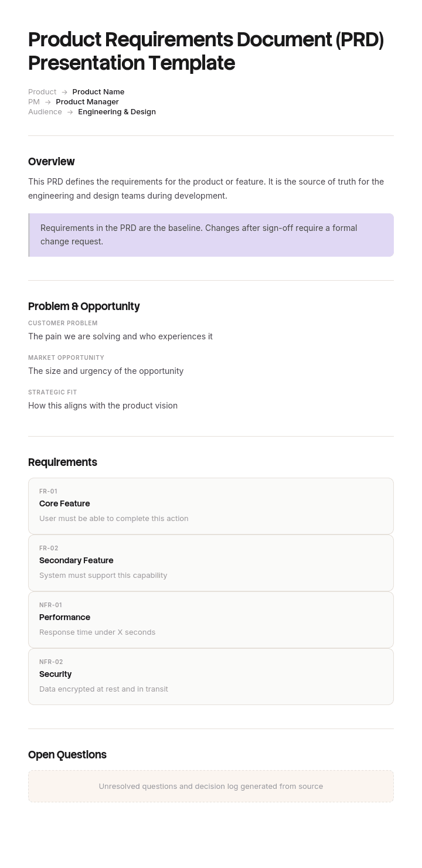Click the arrow icon after Audience
Image resolution: width=422 pixels, height=868 pixels.
[x=70, y=112]
